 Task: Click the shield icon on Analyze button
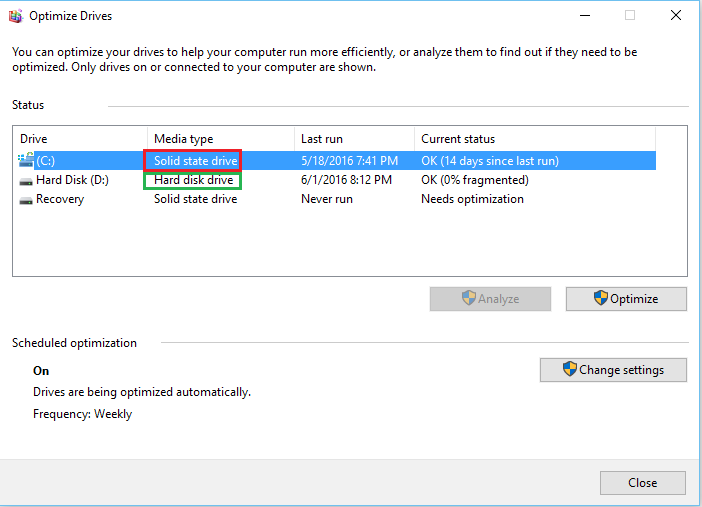469,298
